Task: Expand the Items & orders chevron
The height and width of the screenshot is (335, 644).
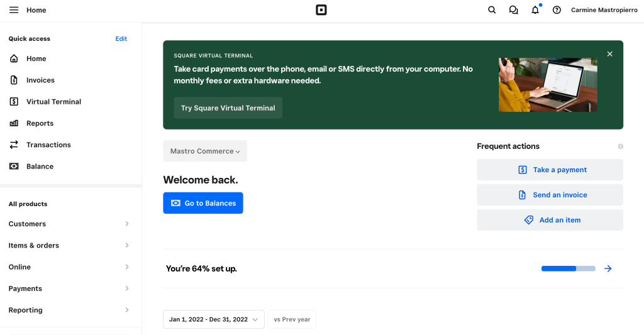Action: (127, 245)
